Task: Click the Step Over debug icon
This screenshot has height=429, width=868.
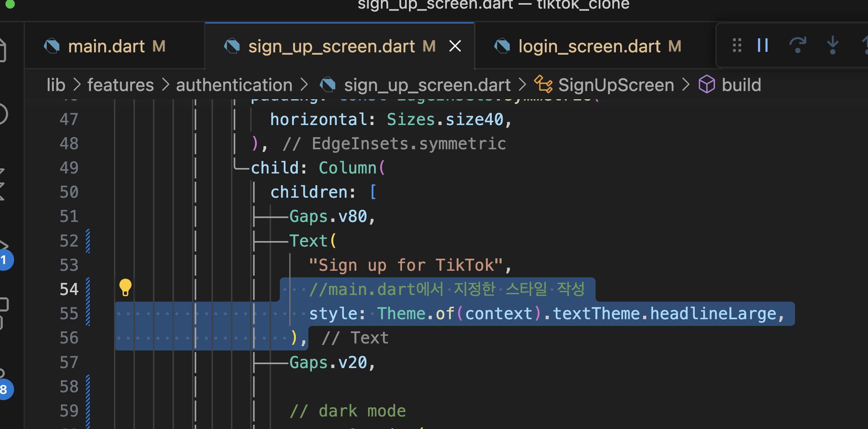Action: [x=797, y=45]
